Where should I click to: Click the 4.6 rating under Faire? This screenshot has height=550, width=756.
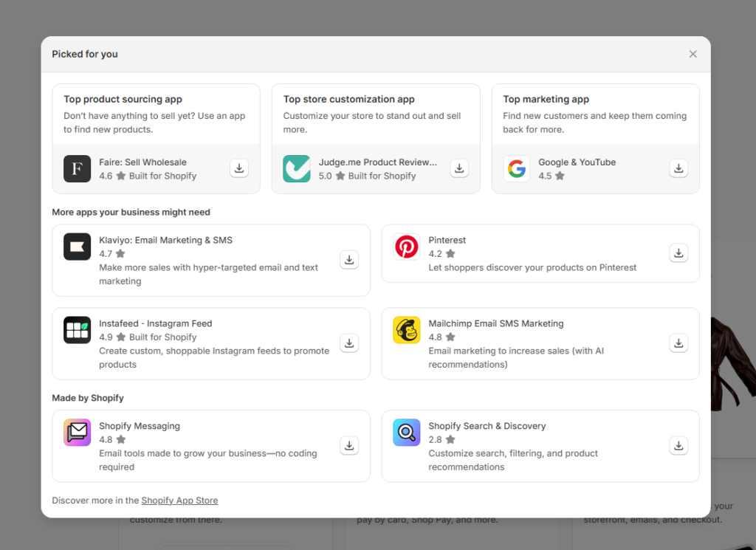pos(106,176)
